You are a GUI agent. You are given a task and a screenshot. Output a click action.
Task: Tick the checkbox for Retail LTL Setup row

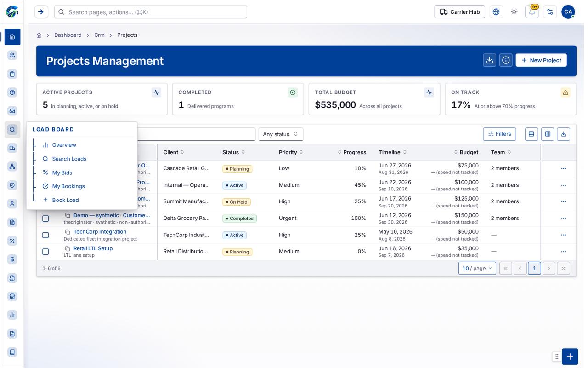(45, 252)
